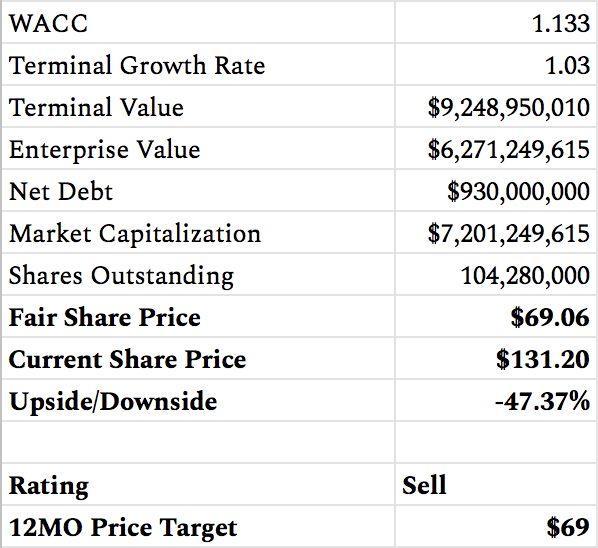Click the $9,248,950,010 terminal value cell
The height and width of the screenshot is (548, 598).
pyautogui.click(x=495, y=106)
